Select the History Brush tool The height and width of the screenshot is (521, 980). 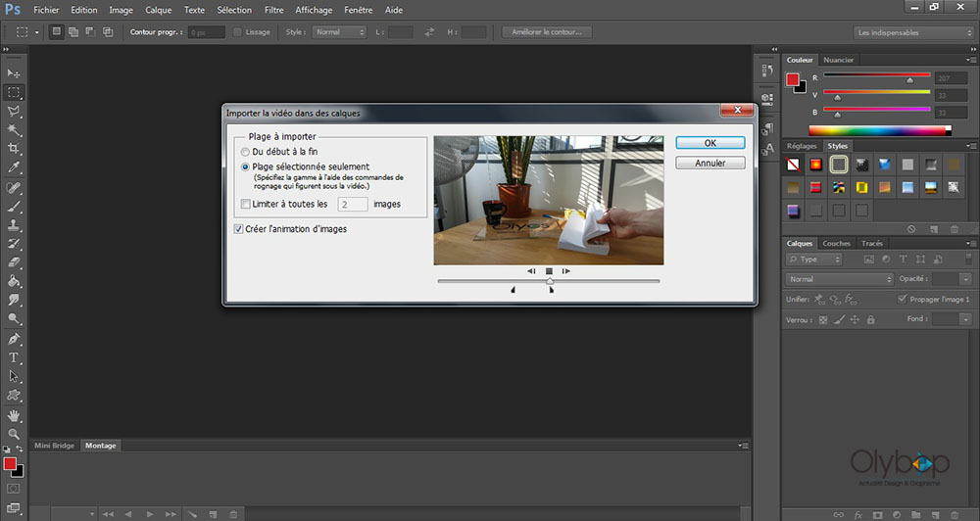point(13,244)
